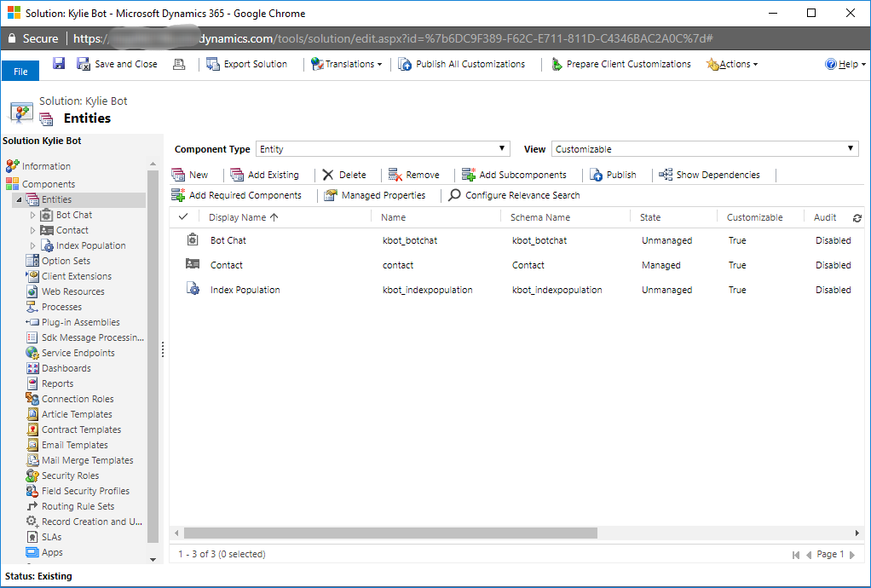The width and height of the screenshot is (871, 588).
Task: Open Routing Rule Sets in sidebar
Action: tap(70, 506)
